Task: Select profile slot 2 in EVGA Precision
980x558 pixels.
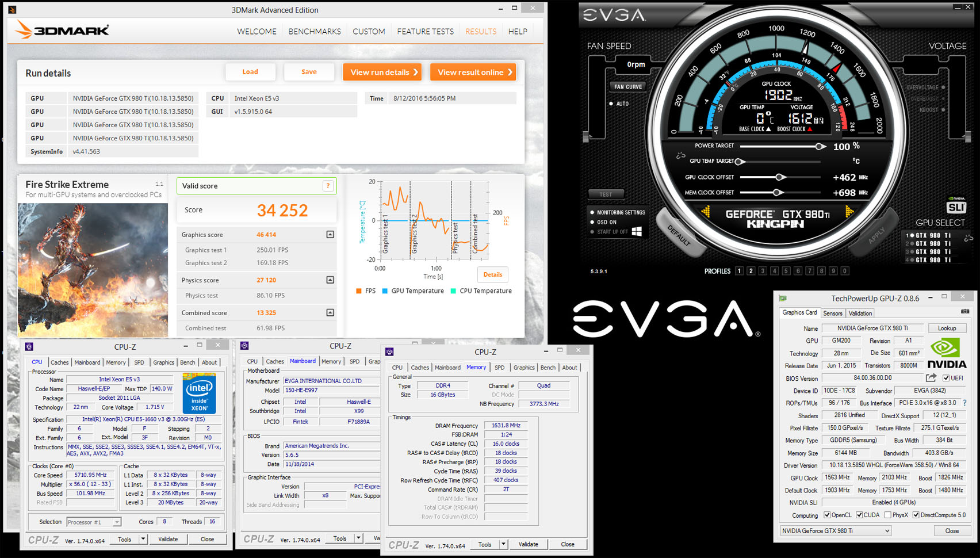Action: pos(751,271)
